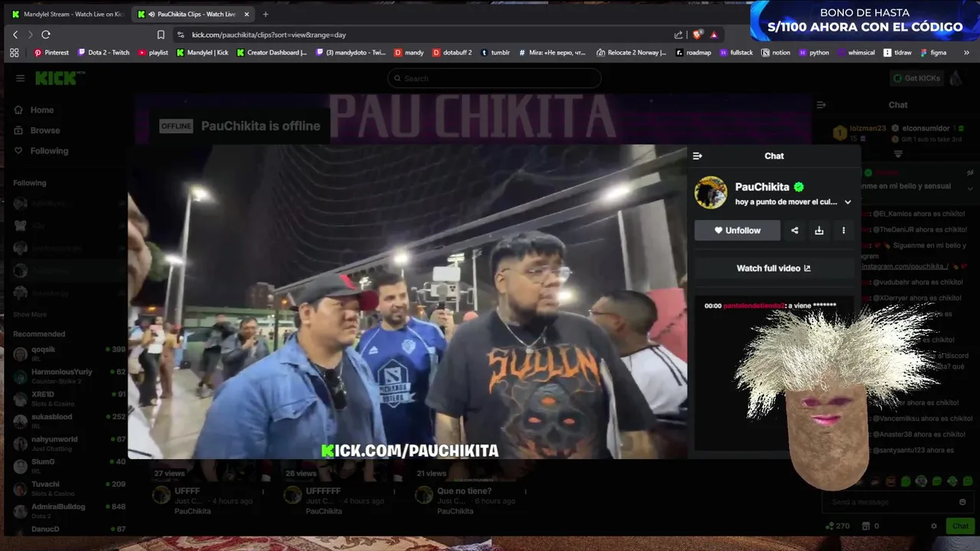Open the instagram.com/pauchikita_ chat link

coord(904,266)
